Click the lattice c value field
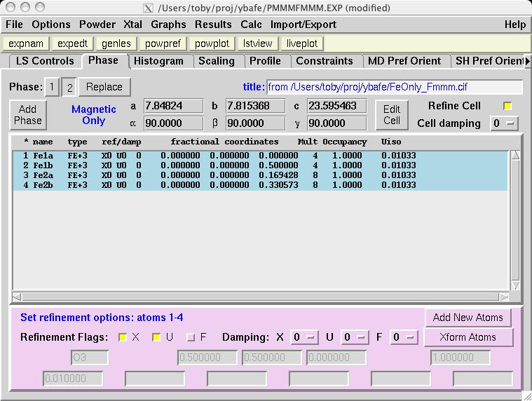532x401 pixels. [337, 106]
